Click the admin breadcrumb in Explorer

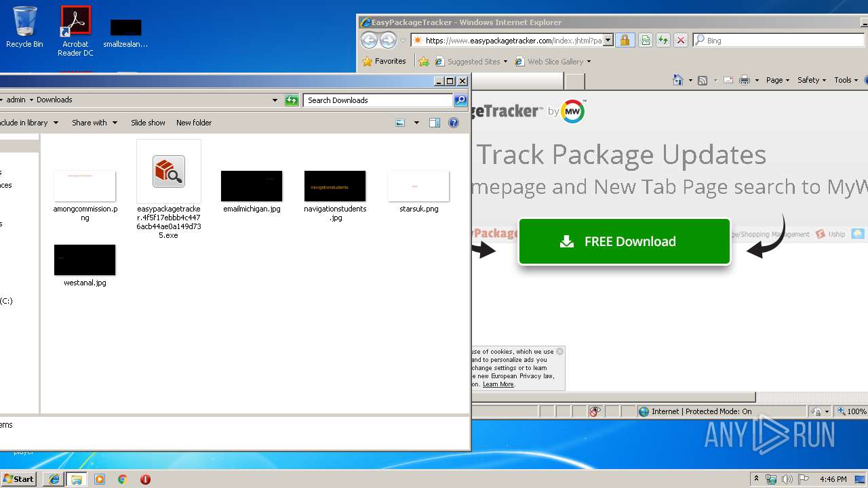click(x=16, y=100)
